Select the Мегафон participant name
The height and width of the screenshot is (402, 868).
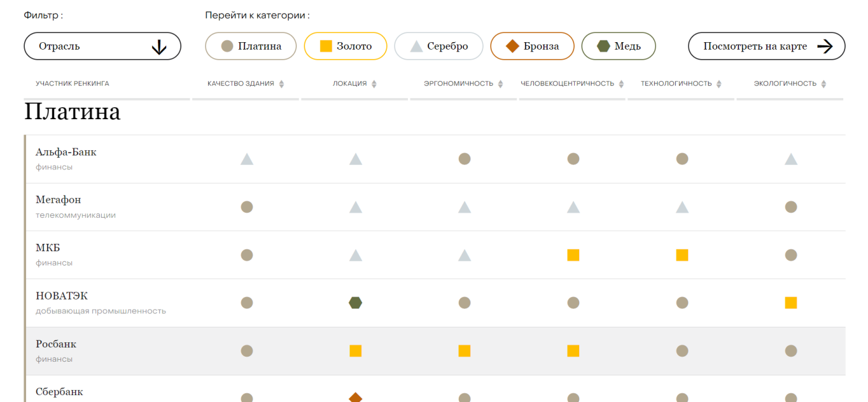(58, 200)
